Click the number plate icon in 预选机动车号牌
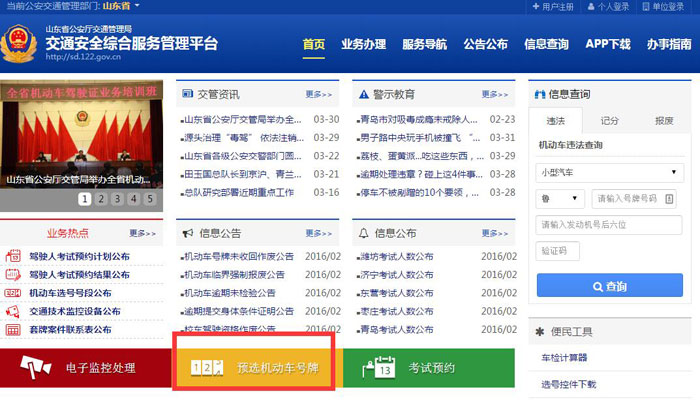 coord(207,367)
